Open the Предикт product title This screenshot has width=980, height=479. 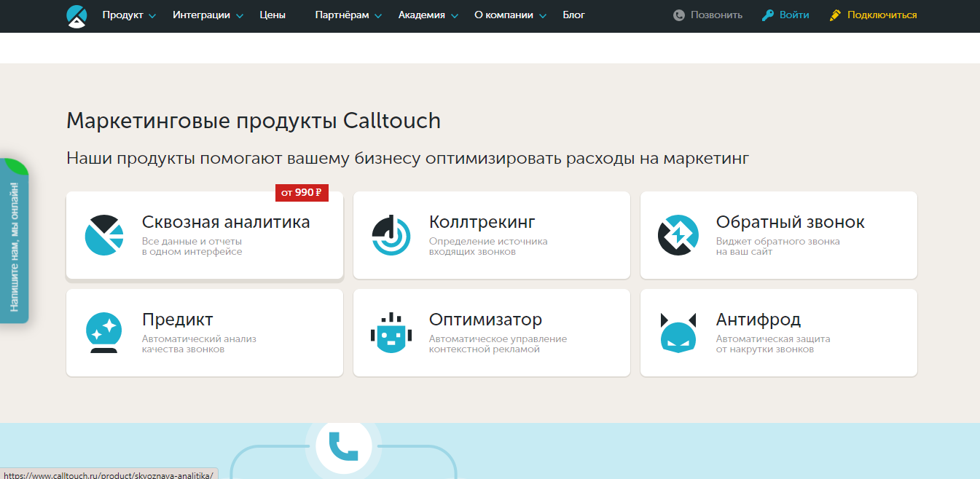tap(178, 320)
